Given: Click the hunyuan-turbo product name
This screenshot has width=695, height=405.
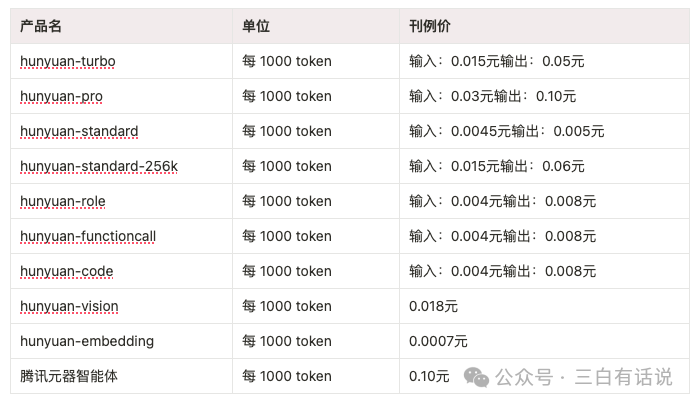Looking at the screenshot, I should coord(67,61).
